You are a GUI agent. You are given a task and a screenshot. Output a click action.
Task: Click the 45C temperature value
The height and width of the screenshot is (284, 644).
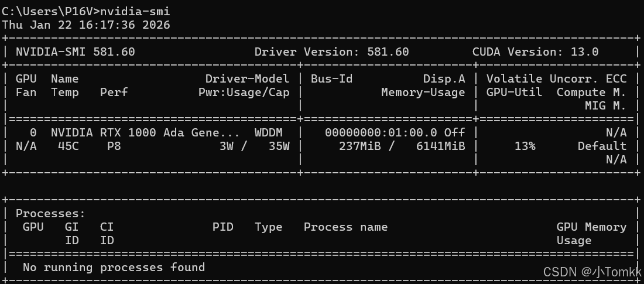click(68, 146)
